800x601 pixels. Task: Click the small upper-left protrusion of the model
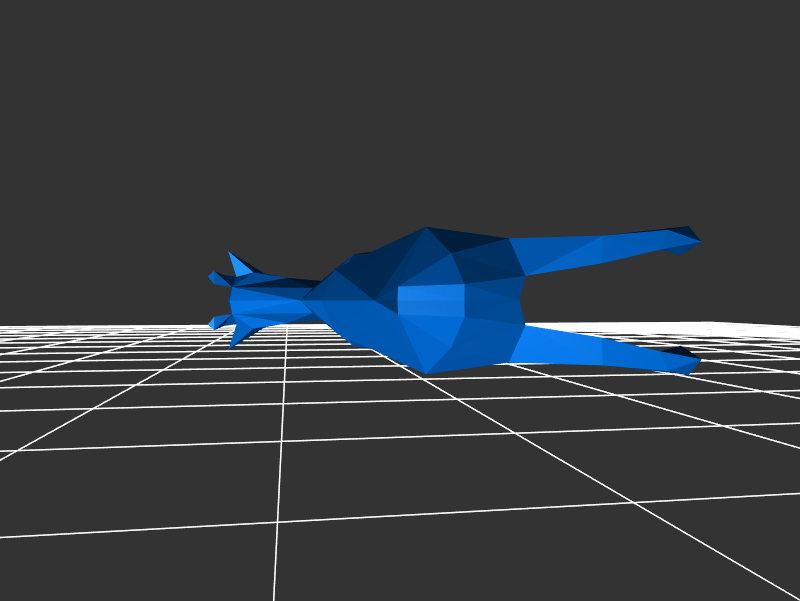coord(214,277)
